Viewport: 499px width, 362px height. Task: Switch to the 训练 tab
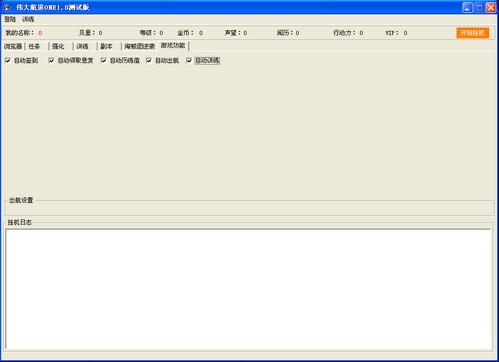click(x=82, y=46)
